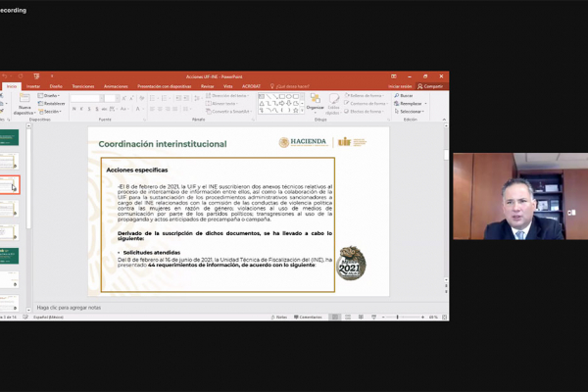Select the triangle shape in shapes gallery

point(262,104)
